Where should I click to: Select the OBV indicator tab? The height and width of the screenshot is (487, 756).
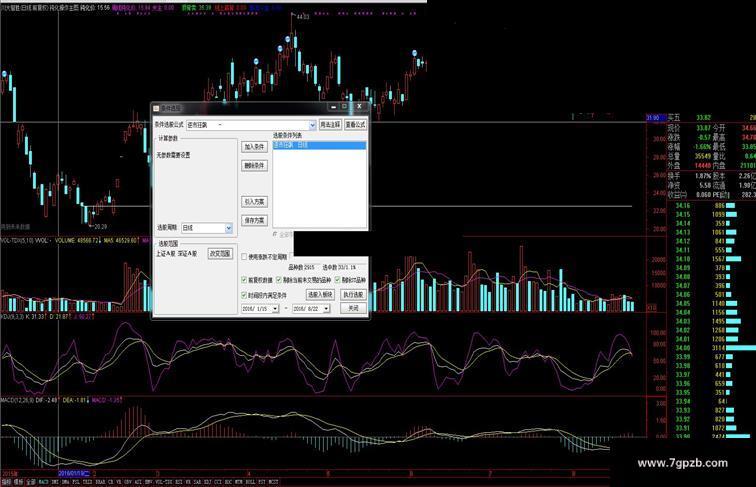pos(128,482)
